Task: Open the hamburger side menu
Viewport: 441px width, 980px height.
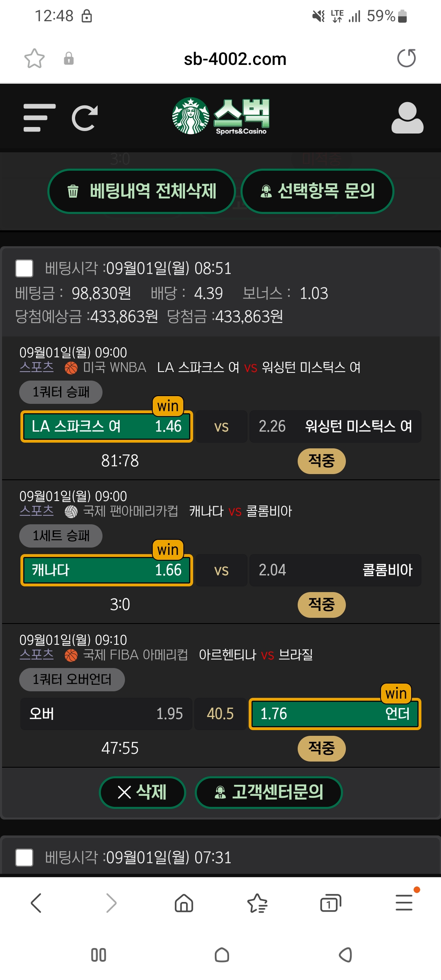Action: pyautogui.click(x=39, y=118)
